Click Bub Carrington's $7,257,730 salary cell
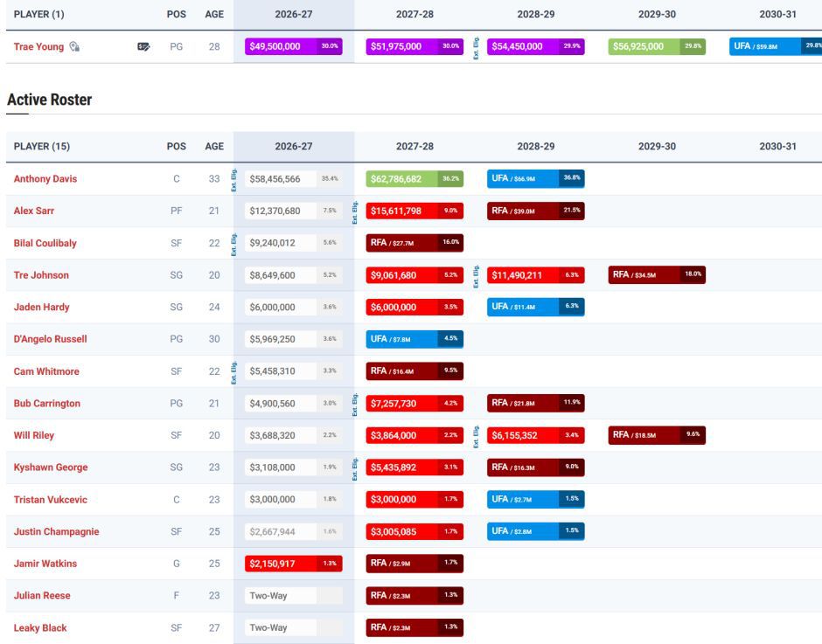The height and width of the screenshot is (644, 822). point(414,404)
